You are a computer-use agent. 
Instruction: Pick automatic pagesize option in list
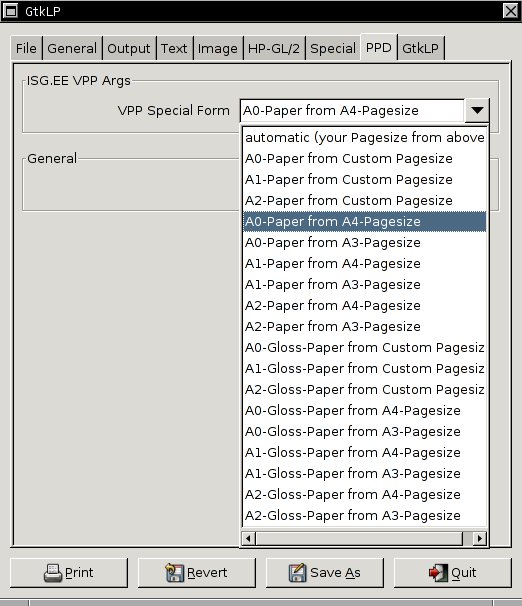click(x=364, y=138)
